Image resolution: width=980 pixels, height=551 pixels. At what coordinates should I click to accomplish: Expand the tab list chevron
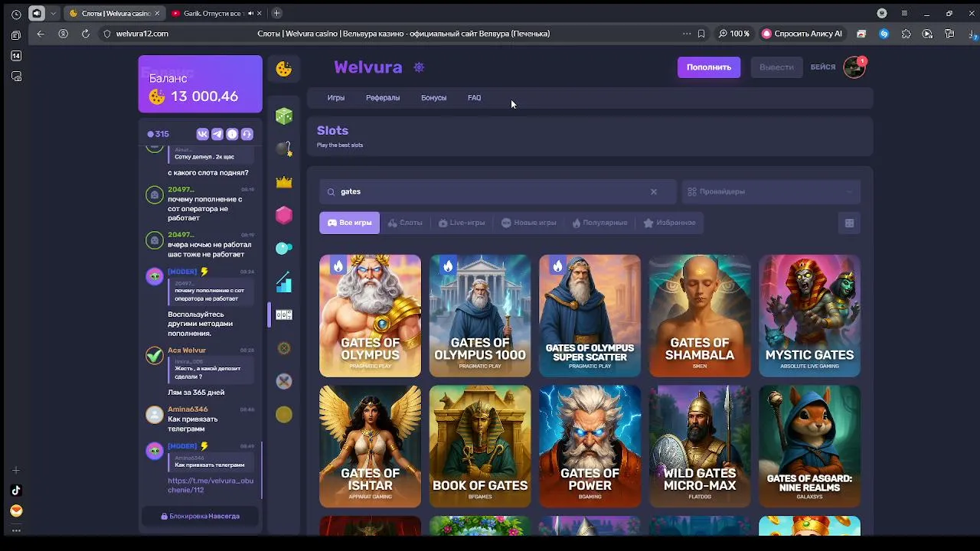coord(53,13)
